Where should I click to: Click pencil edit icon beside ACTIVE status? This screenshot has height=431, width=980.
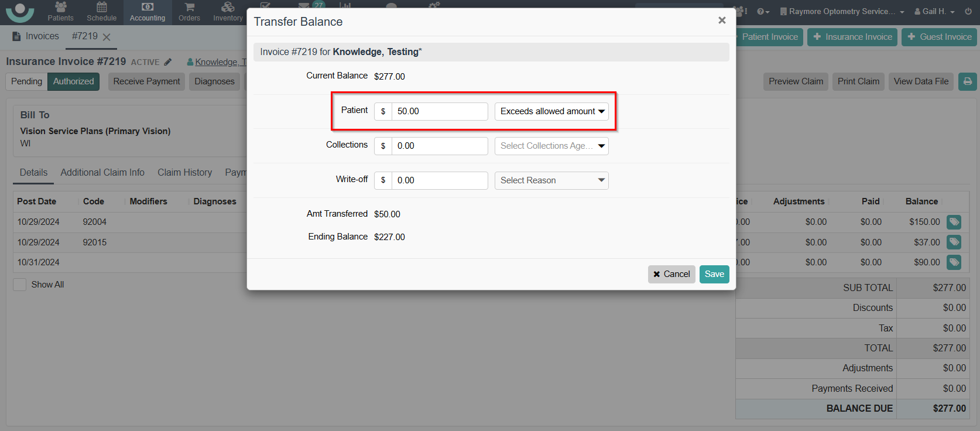tap(168, 62)
